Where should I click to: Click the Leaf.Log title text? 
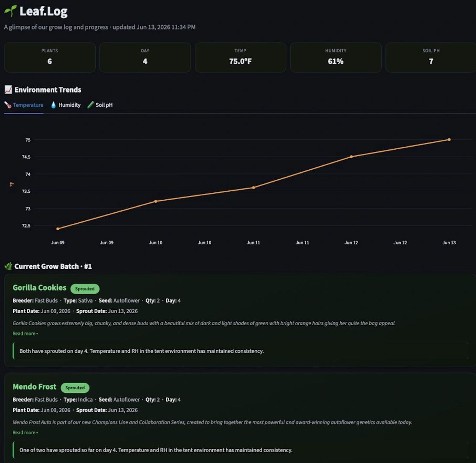[43, 12]
